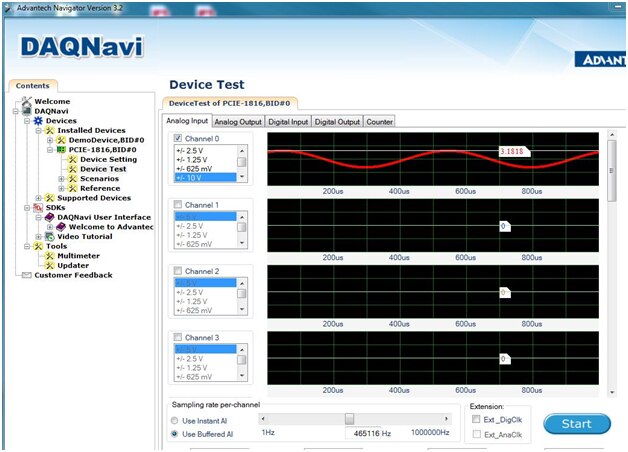The height and width of the screenshot is (452, 628).
Task: Click the DAQNavi computer icon
Action: pos(26,111)
